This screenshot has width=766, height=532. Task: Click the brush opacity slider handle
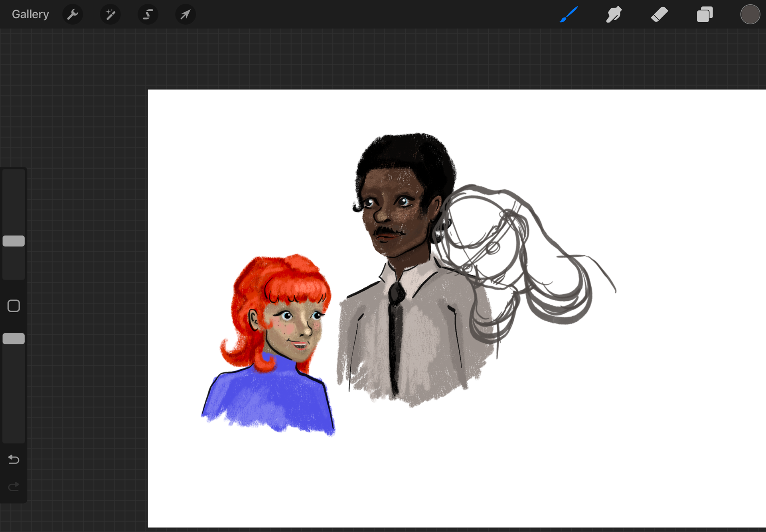point(14,339)
